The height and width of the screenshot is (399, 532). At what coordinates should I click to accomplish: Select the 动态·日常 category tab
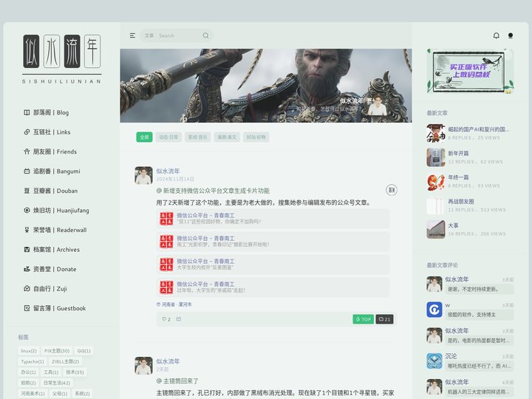point(168,137)
